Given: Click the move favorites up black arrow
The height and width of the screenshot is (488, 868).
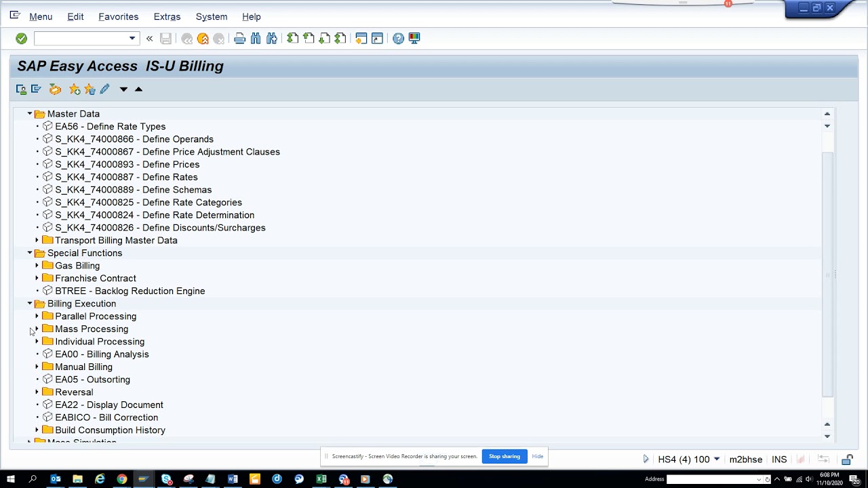Looking at the screenshot, I should 138,89.
